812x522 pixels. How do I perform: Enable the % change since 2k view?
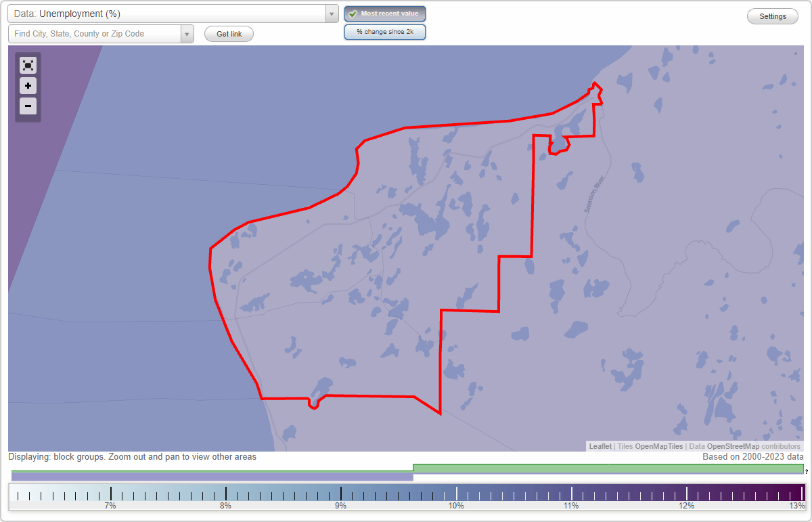(385, 31)
